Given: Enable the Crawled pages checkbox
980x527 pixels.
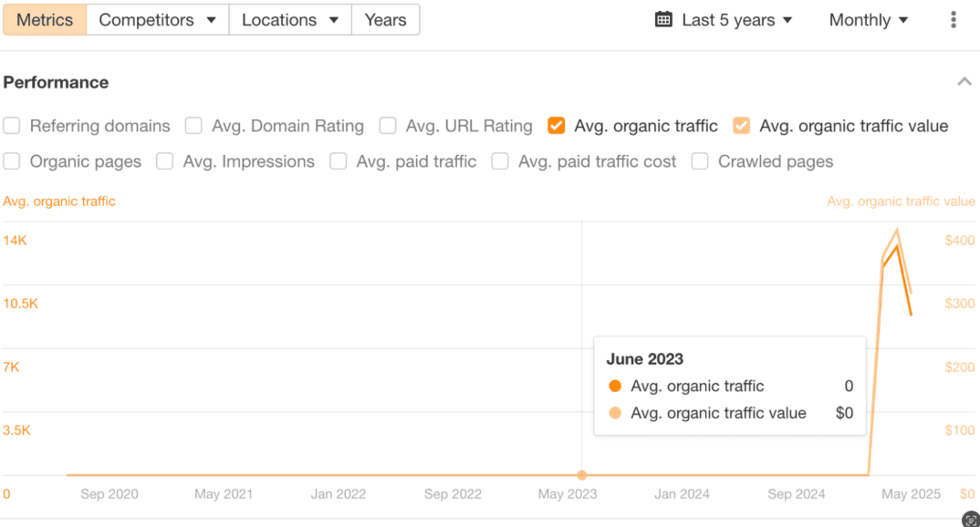Looking at the screenshot, I should tap(699, 161).
